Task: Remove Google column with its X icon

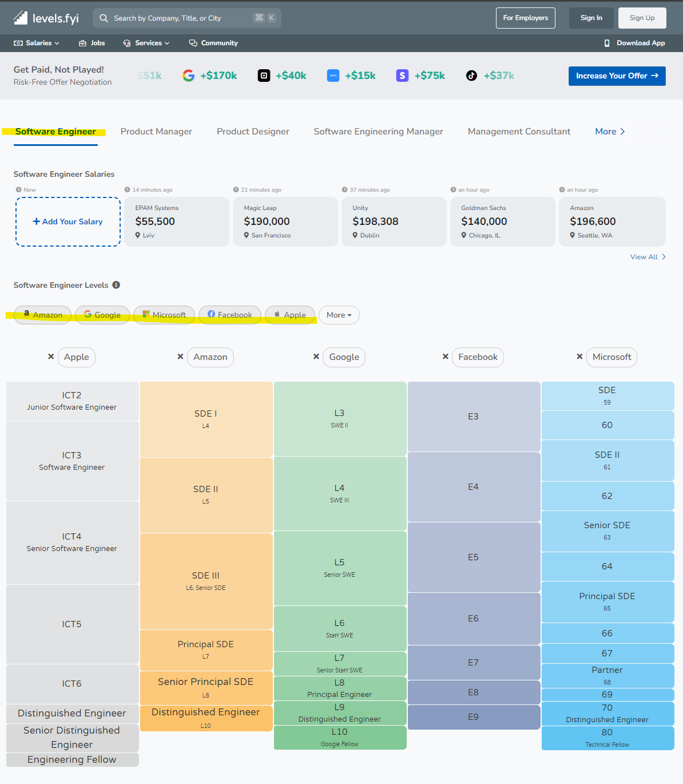Action: [316, 357]
